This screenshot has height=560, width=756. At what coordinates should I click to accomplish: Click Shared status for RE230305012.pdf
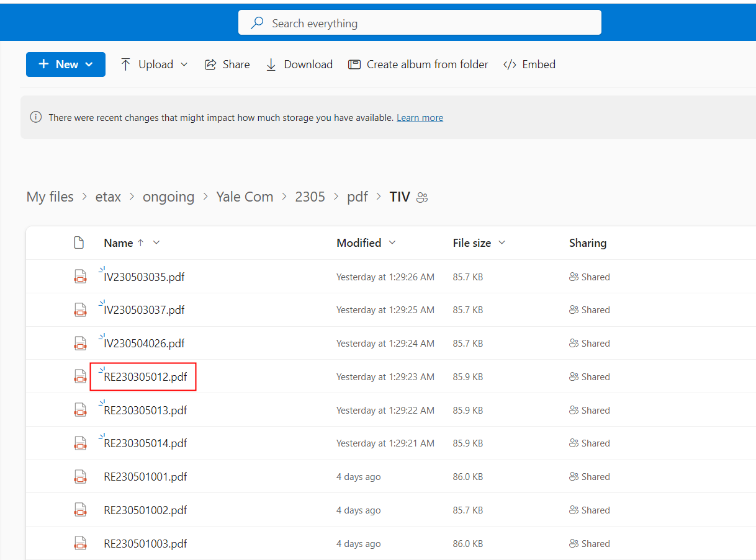[589, 377]
